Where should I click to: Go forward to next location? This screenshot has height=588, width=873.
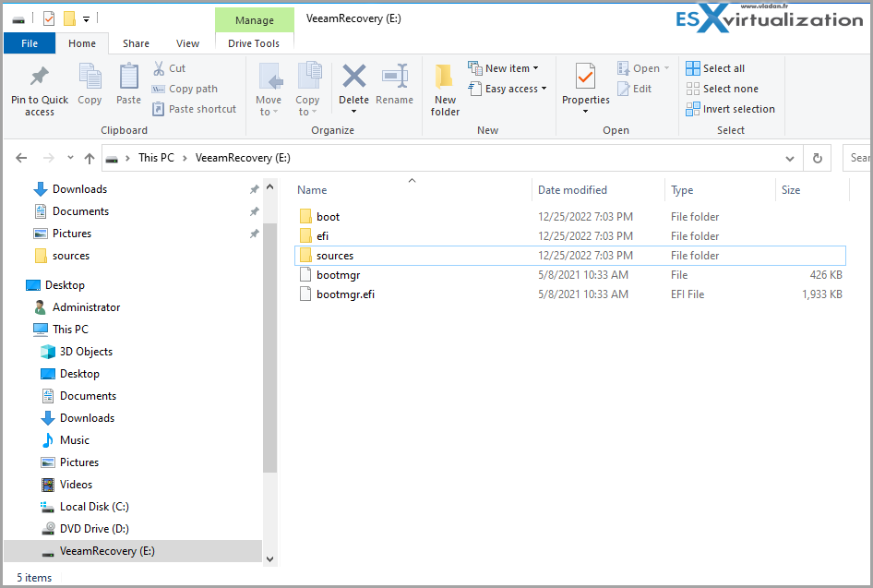[48, 158]
